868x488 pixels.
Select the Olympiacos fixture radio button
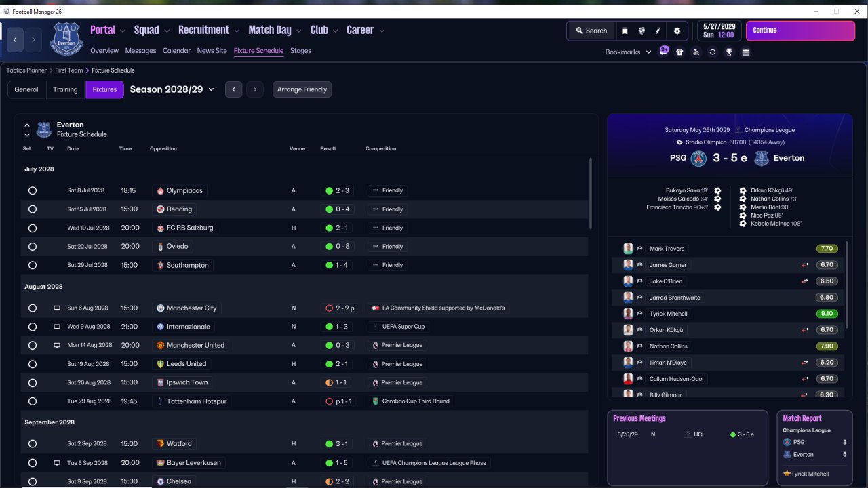(x=32, y=191)
